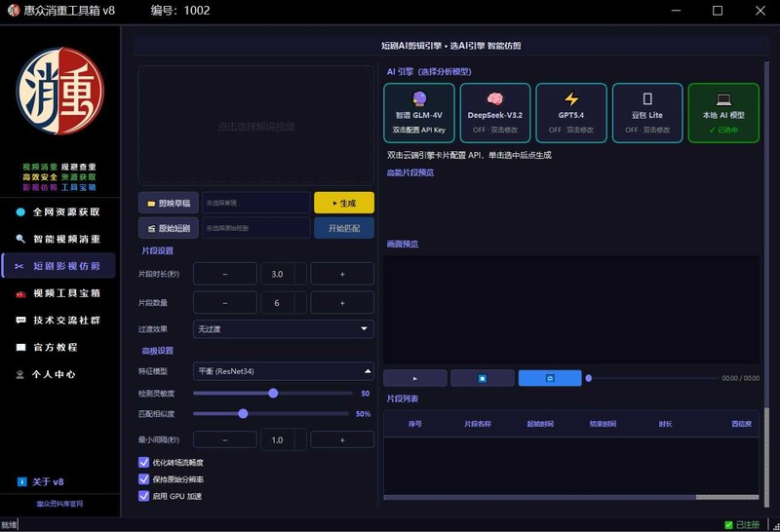The width and height of the screenshot is (780, 532).
Task: Click the yellow 生成 button
Action: click(x=344, y=203)
